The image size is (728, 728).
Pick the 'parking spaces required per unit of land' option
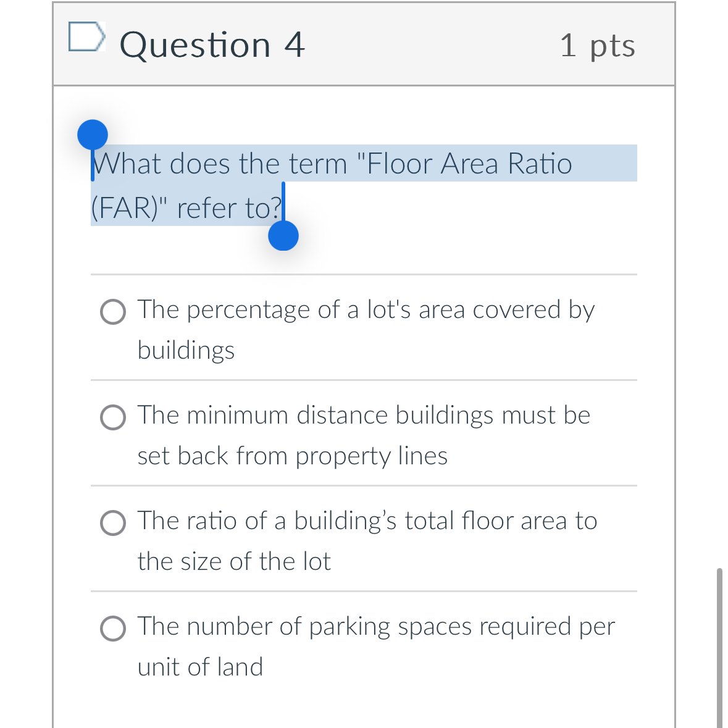pyautogui.click(x=112, y=629)
